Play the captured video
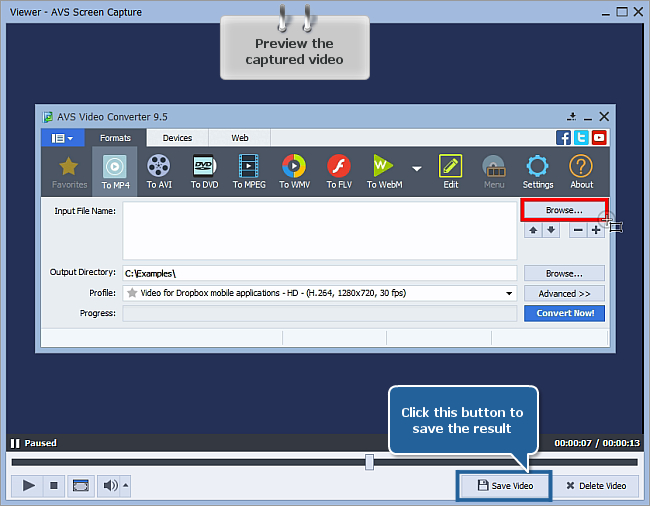This screenshot has width=650, height=506. [x=28, y=485]
